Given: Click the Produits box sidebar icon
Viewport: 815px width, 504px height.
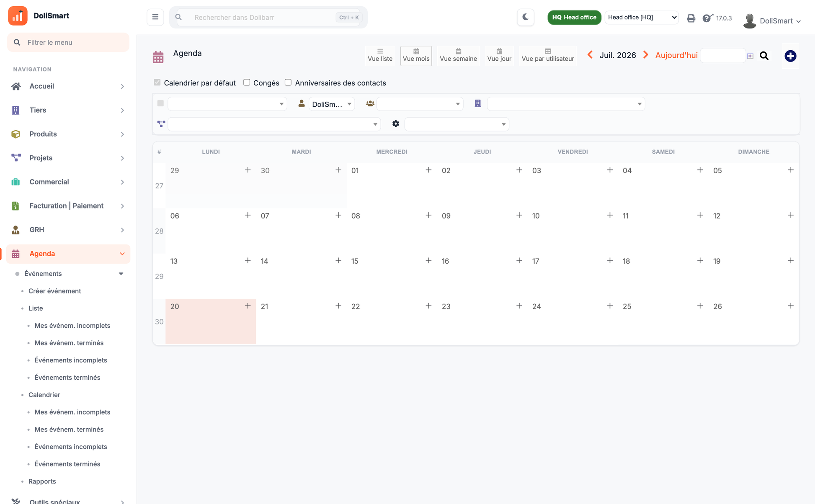Looking at the screenshot, I should click(x=15, y=134).
